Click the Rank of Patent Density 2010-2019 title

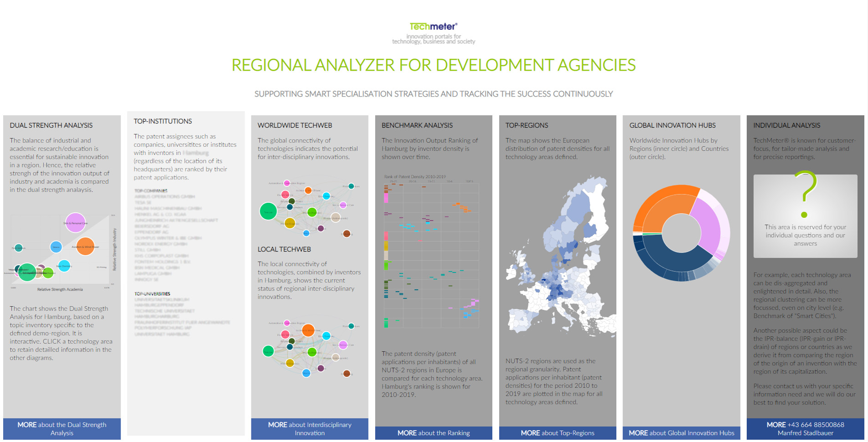point(415,177)
